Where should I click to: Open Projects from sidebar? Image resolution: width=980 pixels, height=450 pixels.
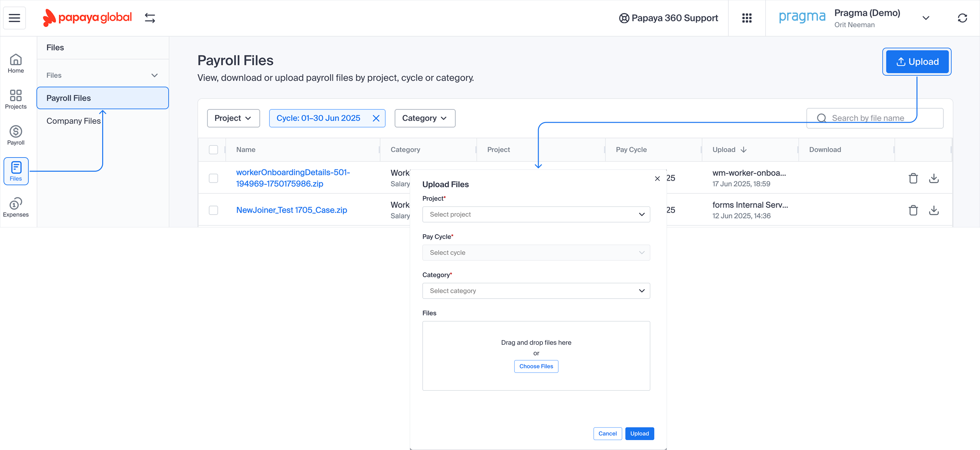tap(15, 100)
